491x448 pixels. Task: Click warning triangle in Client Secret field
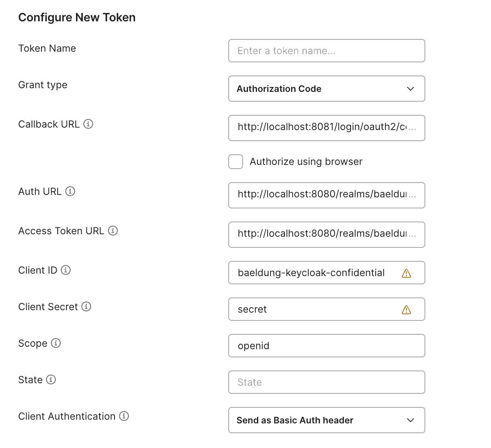pos(406,310)
